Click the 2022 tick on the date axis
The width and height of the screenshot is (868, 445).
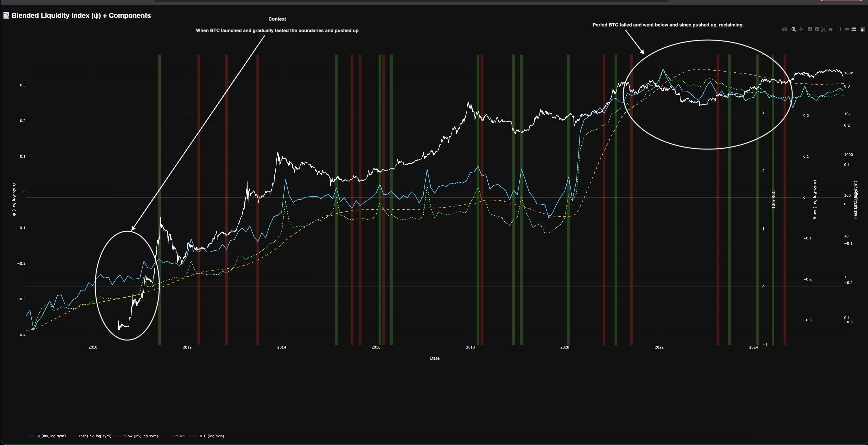pos(659,347)
